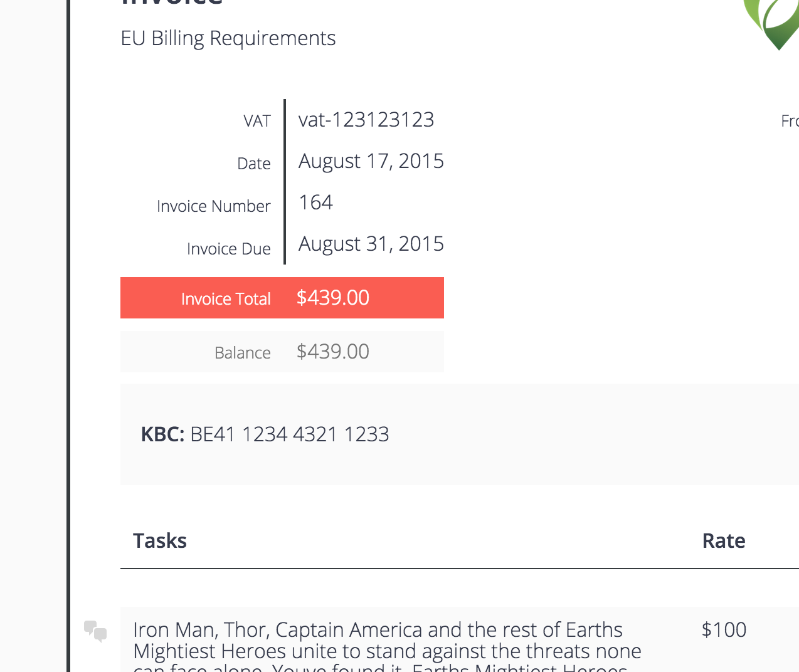799x672 pixels.
Task: Click the $100 rate value
Action: [724, 630]
